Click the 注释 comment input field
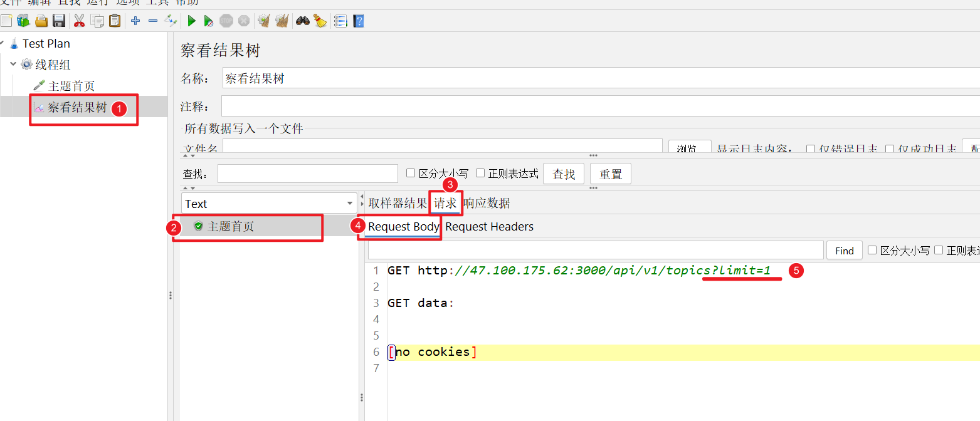The image size is (980, 421). click(x=601, y=106)
